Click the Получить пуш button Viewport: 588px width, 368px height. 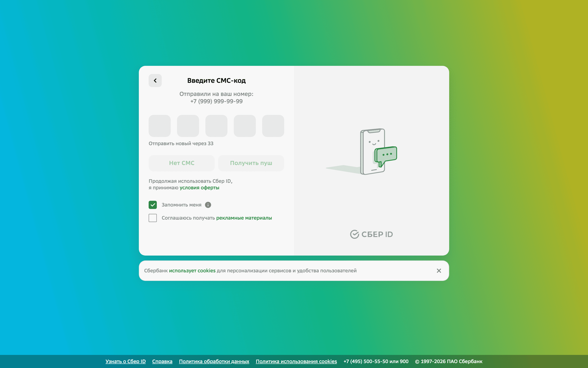(x=251, y=163)
